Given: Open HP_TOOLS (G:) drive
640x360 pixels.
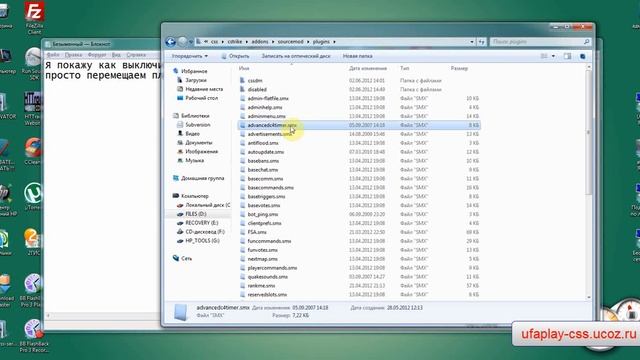Looking at the screenshot, I should [x=202, y=241].
